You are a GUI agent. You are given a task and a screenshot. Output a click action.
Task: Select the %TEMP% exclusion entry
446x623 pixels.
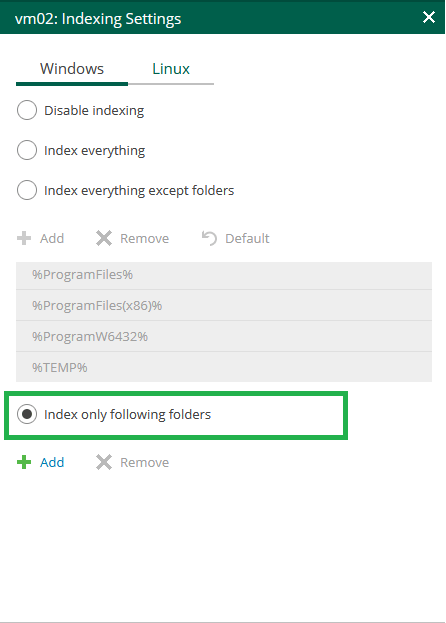tap(224, 367)
